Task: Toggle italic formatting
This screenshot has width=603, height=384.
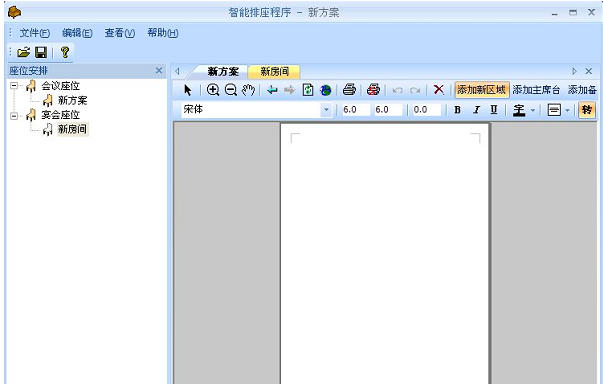Action: tap(476, 110)
